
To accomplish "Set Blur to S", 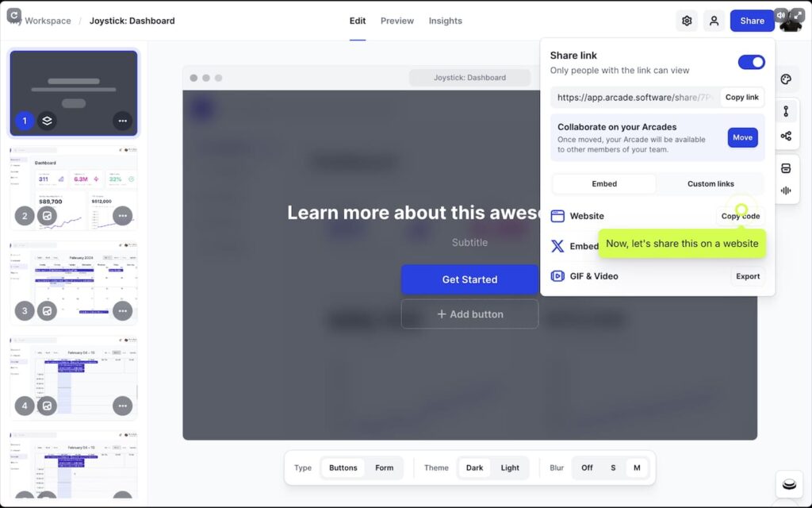I will click(x=613, y=468).
